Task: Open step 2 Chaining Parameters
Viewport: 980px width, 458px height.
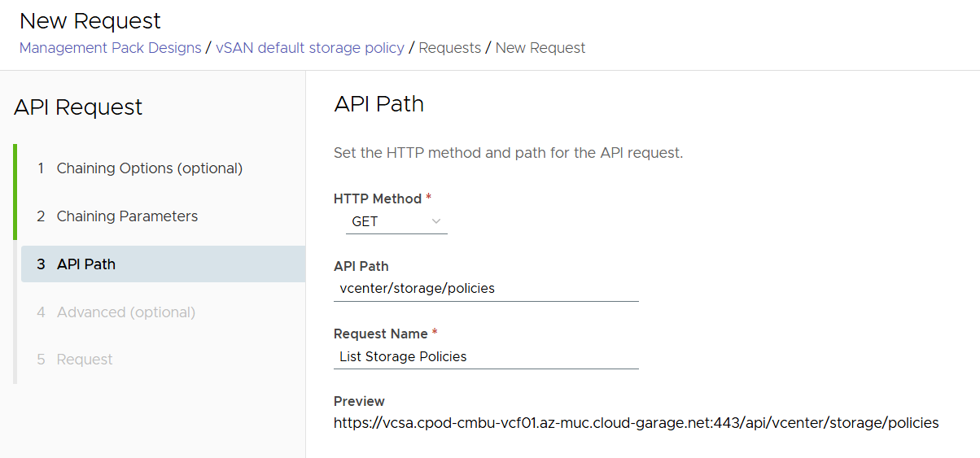Action: [x=127, y=216]
